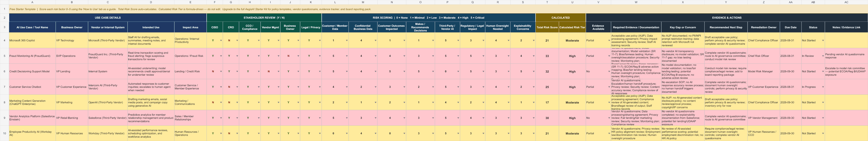This screenshot has height=141, width=868.
Task: Open Status dropdown in Employee Productivity AI row
Action: click(823, 133)
